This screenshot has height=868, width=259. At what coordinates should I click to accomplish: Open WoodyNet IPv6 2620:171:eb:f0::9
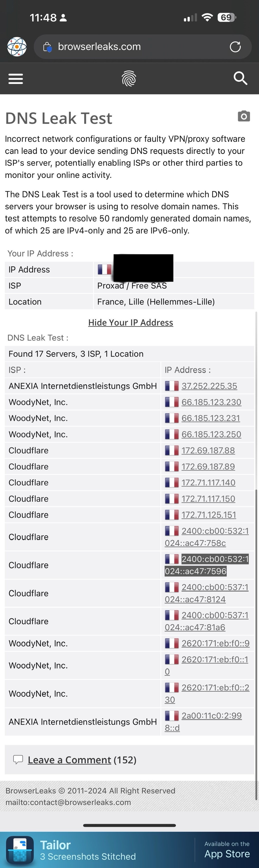[x=215, y=643]
